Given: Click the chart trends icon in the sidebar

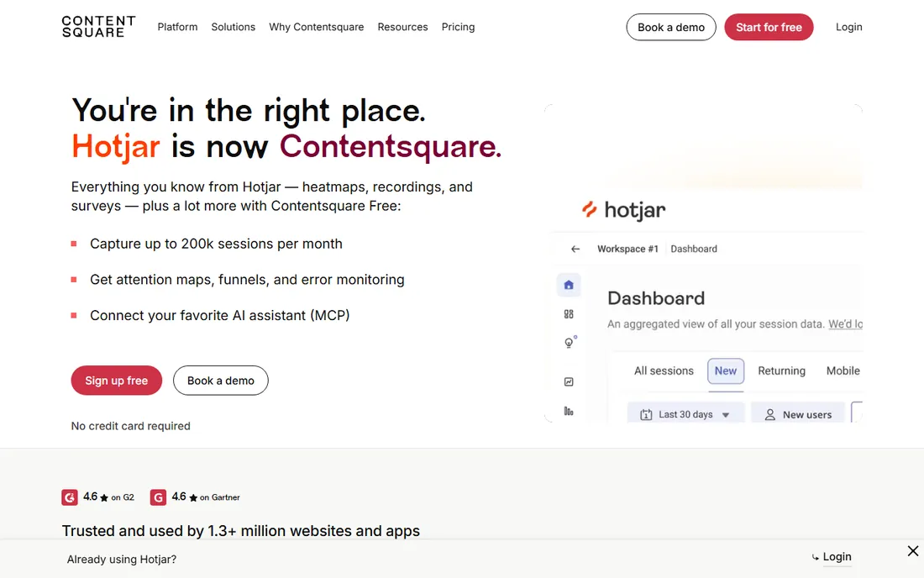Looking at the screenshot, I should coord(569,381).
